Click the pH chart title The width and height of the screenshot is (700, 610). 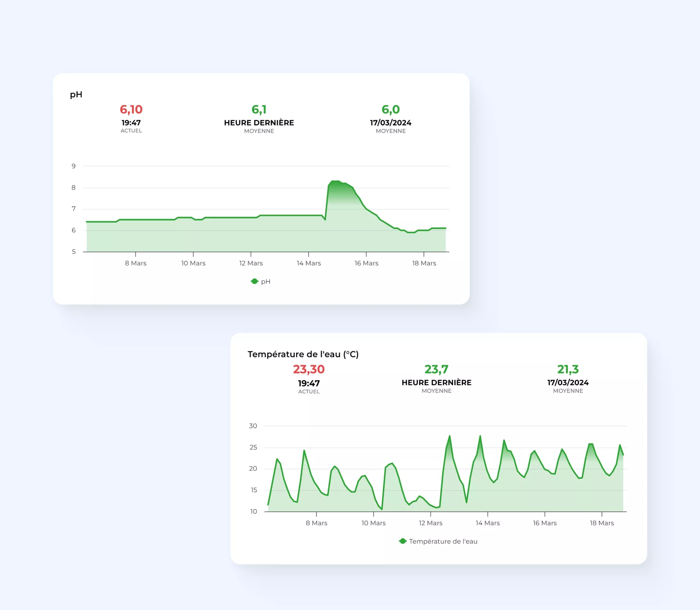[76, 95]
